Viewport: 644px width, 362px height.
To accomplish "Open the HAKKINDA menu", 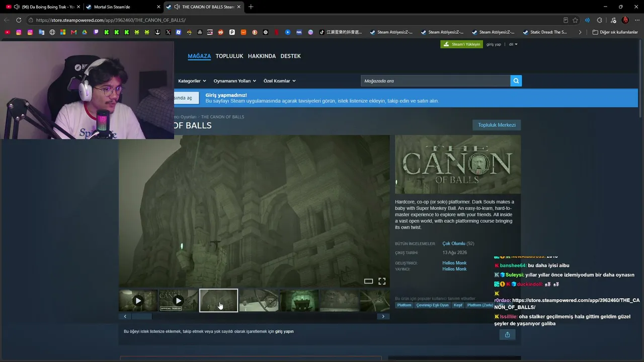I will point(262,56).
